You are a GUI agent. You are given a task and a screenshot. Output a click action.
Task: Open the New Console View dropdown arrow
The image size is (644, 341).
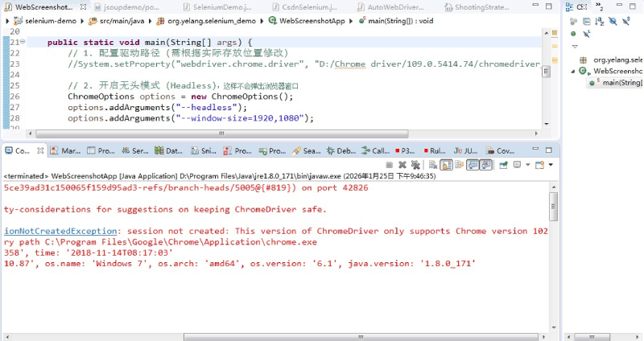coord(551,165)
